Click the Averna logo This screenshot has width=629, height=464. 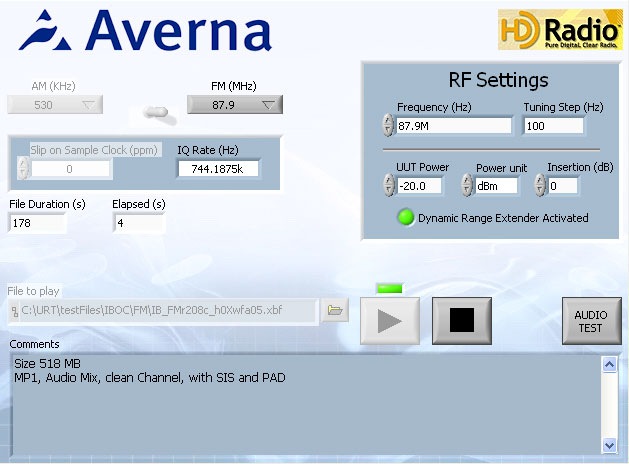[x=145, y=31]
